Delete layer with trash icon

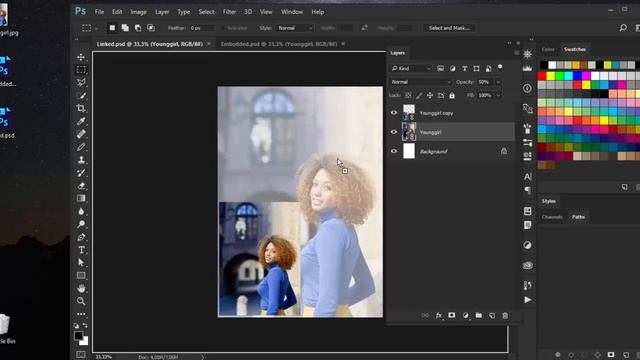[x=505, y=316]
